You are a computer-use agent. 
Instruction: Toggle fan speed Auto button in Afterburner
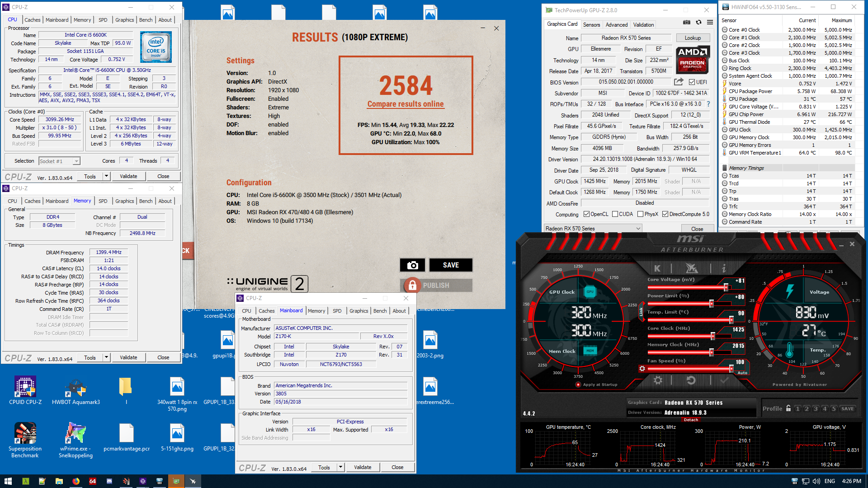[742, 373]
